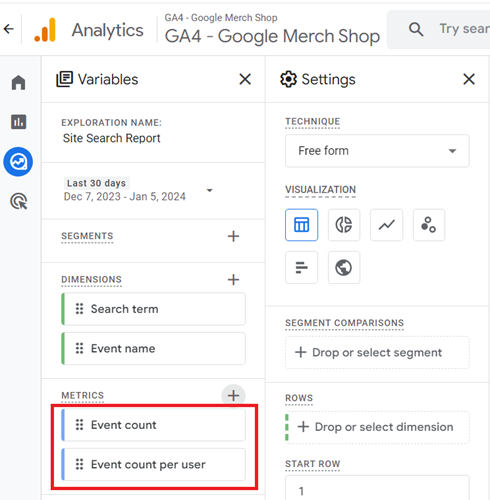The width and height of the screenshot is (490, 500).
Task: Click the Settings panel title
Action: point(328,79)
